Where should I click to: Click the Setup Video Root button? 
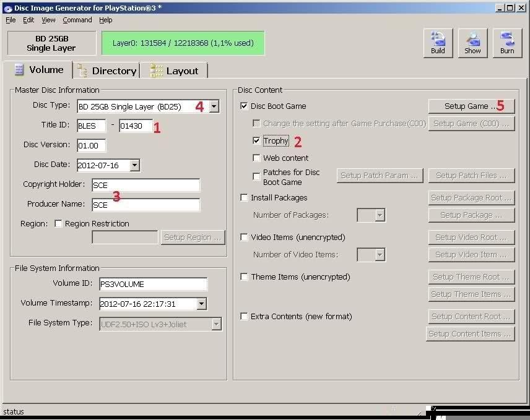[x=472, y=238]
